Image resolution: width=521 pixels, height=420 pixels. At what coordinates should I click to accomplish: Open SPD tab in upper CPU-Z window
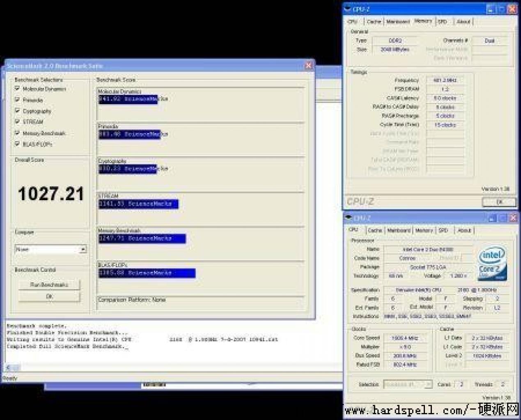pos(442,21)
